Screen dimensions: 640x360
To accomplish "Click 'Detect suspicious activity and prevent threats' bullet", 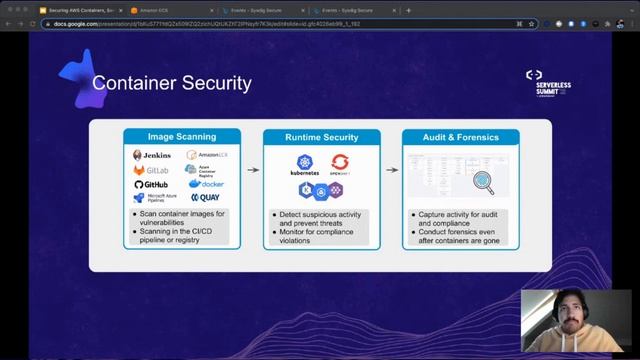I will tap(320, 219).
